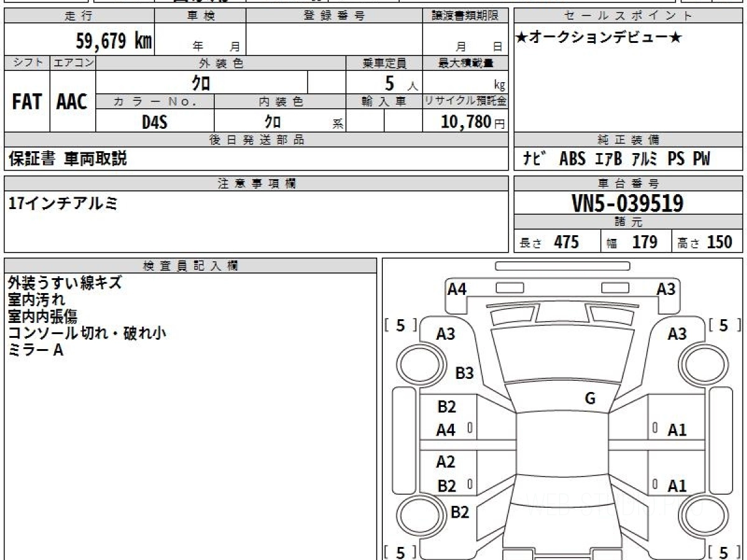
Task: Select the コンソール切れ・破れ小 note
Action: [x=87, y=334]
